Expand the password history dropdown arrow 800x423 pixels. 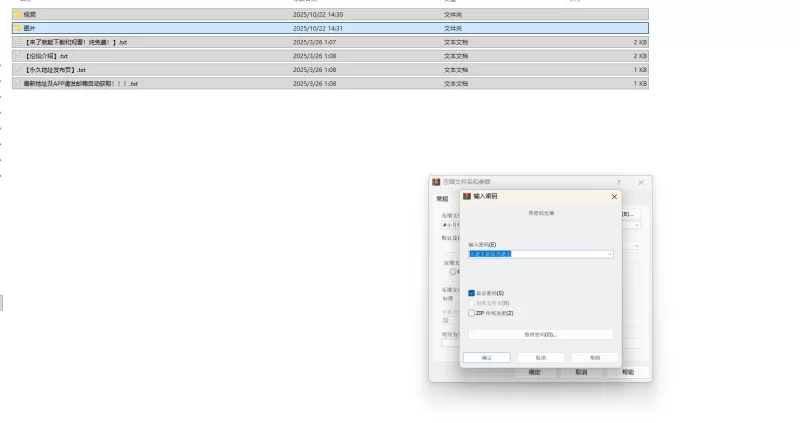[609, 254]
